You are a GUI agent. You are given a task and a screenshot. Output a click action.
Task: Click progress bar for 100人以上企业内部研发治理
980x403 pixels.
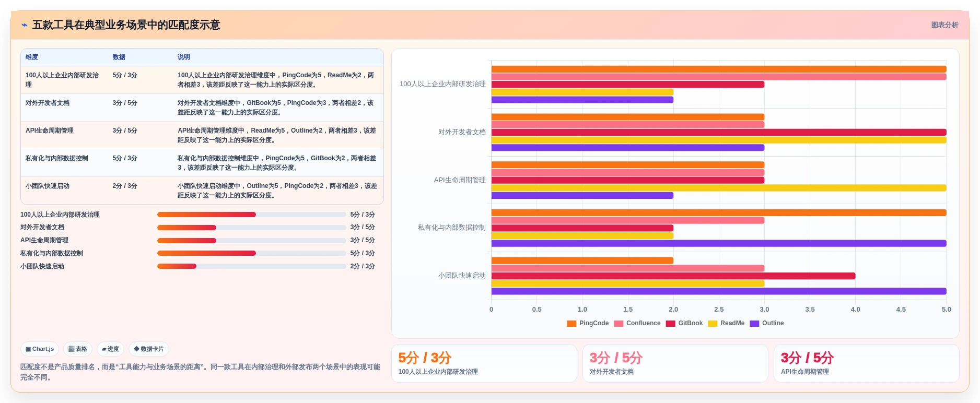pyautogui.click(x=251, y=215)
